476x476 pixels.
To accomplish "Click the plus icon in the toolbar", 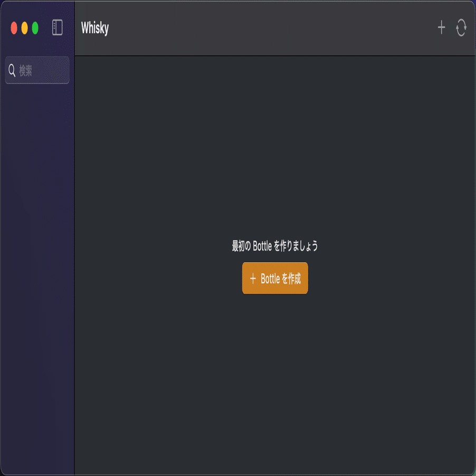I will (441, 27).
